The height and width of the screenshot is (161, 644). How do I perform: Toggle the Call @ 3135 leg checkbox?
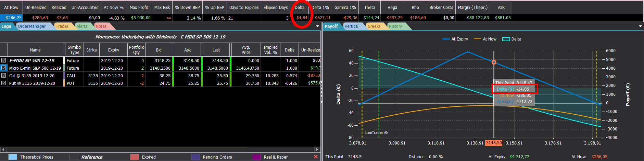4,76
